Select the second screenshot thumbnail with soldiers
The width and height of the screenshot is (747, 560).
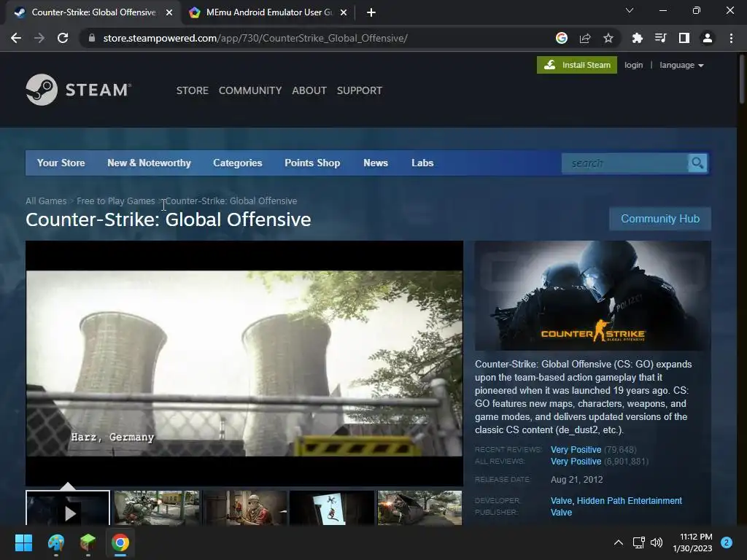pos(157,508)
